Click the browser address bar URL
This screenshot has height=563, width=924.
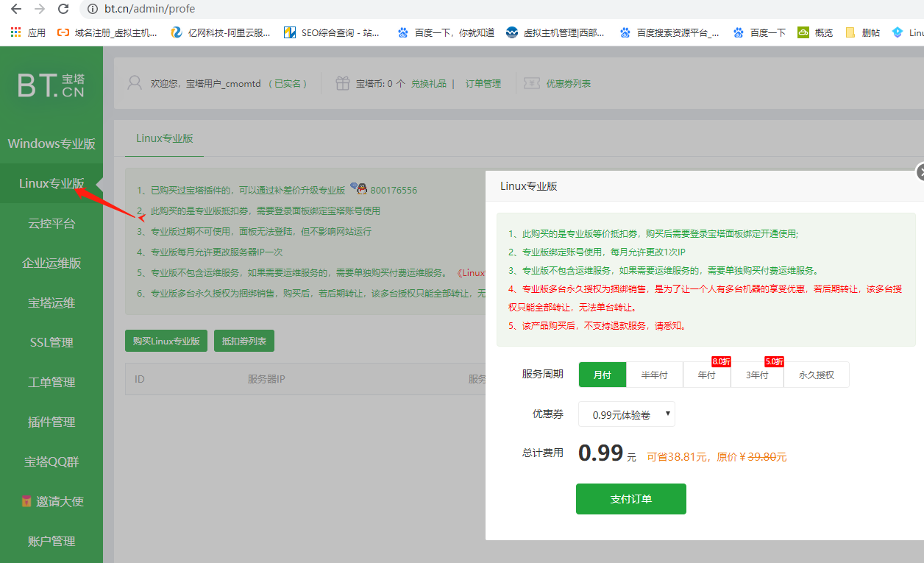coord(150,10)
